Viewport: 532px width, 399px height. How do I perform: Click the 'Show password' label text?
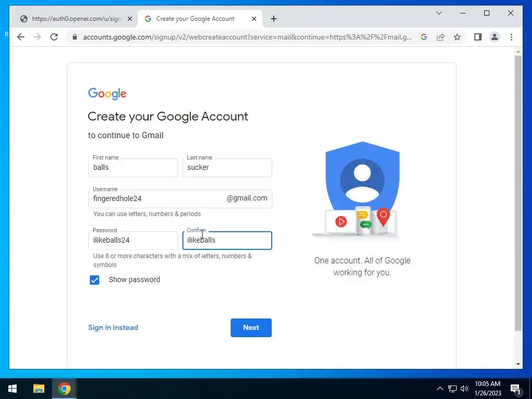pyautogui.click(x=135, y=280)
